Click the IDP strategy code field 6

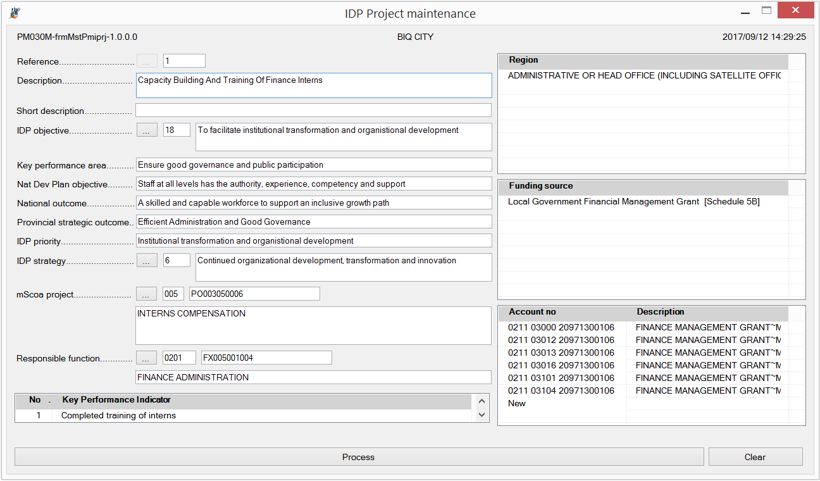tap(177, 260)
